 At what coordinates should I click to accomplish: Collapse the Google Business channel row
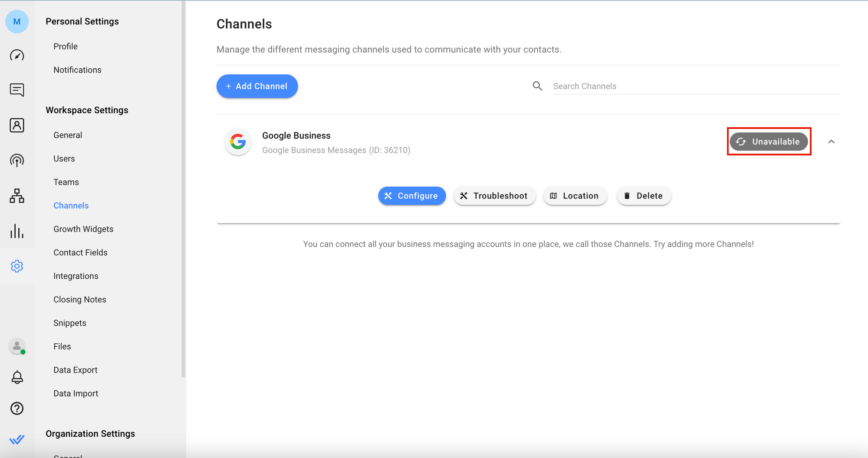tap(831, 142)
